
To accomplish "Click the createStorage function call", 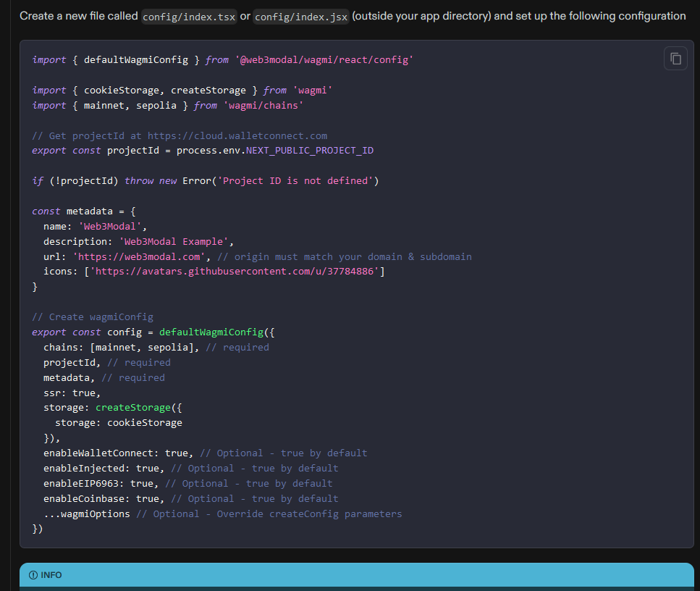I will 133,408.
